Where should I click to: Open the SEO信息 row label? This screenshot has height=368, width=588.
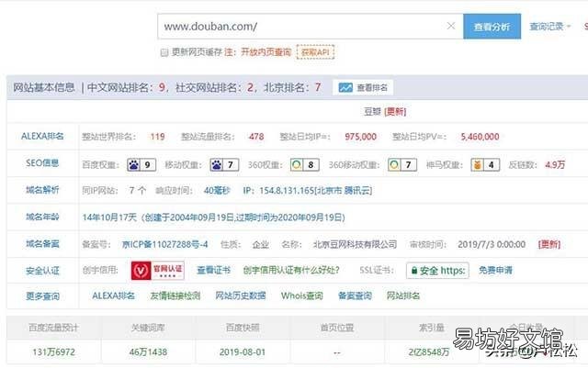click(x=42, y=163)
